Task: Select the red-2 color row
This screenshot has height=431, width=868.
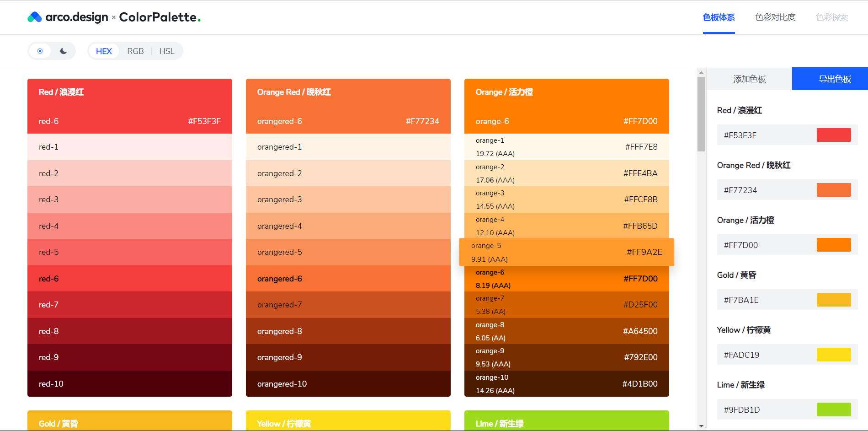Action: point(130,173)
